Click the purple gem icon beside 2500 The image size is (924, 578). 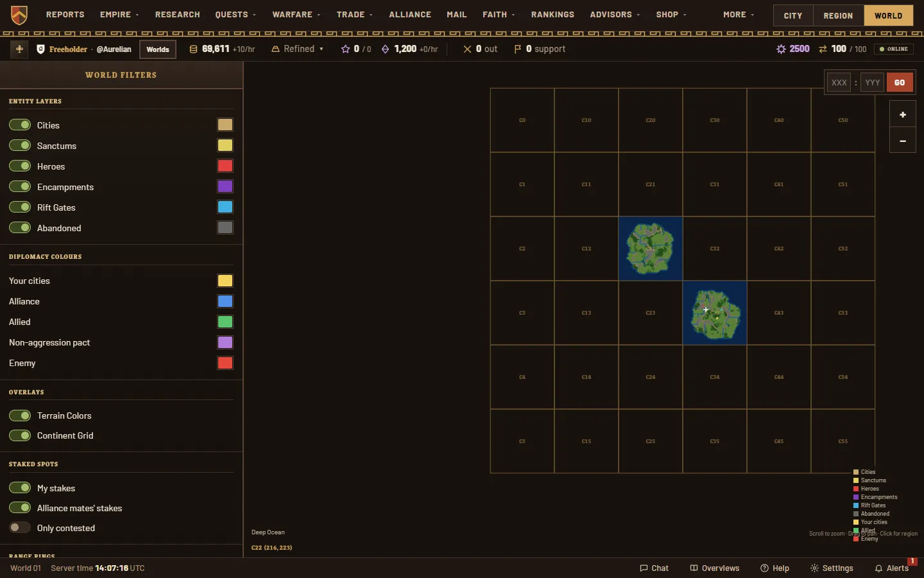781,49
